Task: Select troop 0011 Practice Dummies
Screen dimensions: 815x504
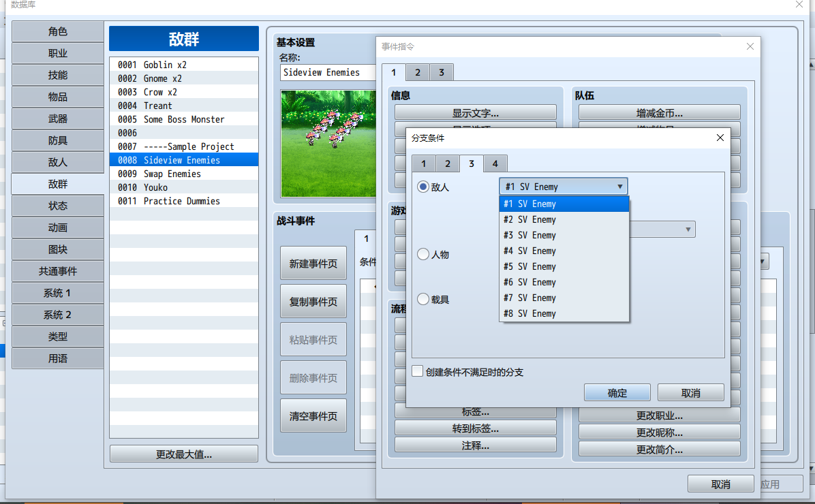Action: coord(184,200)
